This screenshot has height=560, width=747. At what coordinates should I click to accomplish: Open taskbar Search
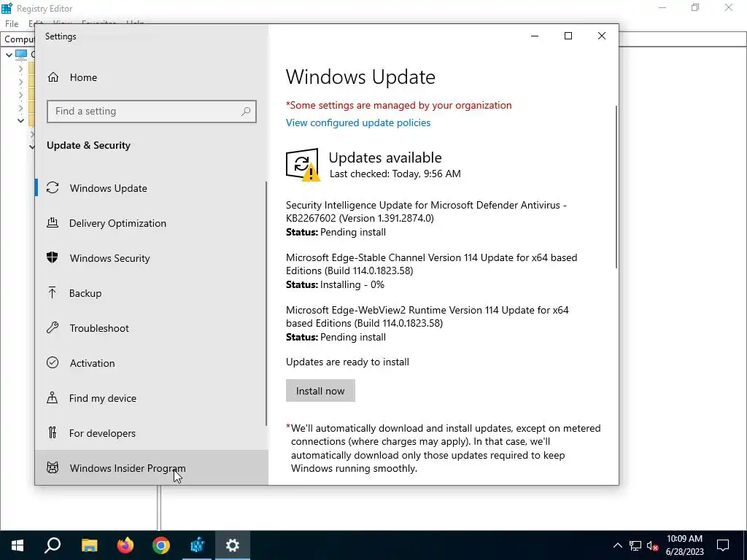[53, 545]
